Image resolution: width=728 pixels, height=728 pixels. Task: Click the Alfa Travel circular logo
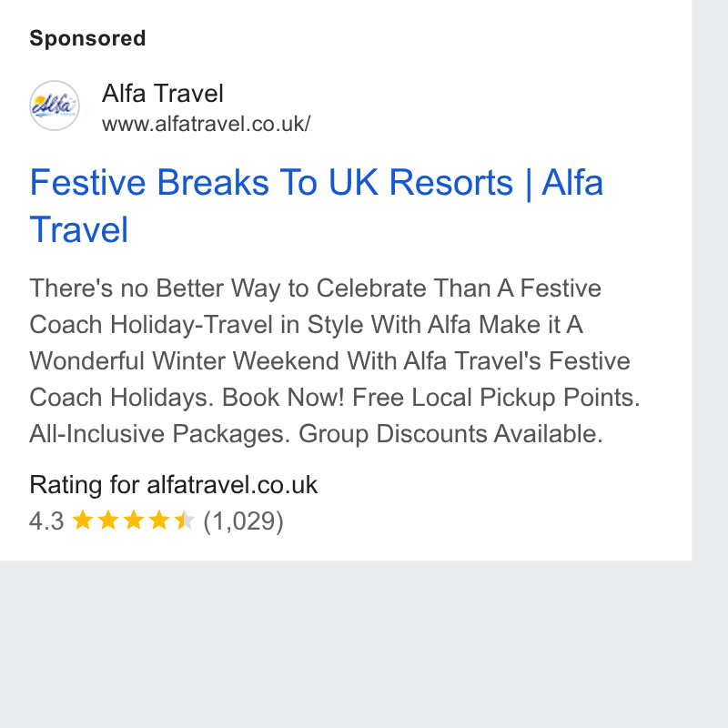(x=55, y=106)
